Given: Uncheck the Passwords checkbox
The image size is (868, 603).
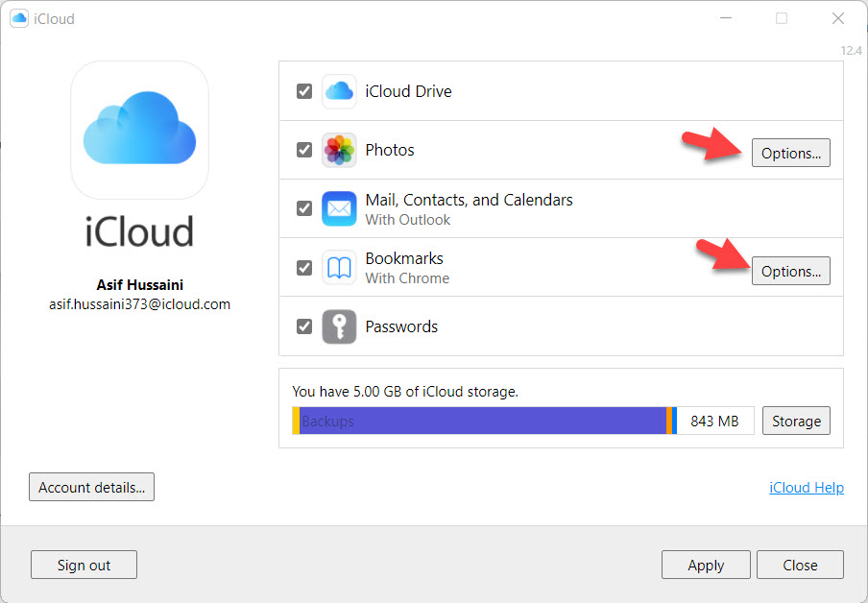Looking at the screenshot, I should 304,326.
